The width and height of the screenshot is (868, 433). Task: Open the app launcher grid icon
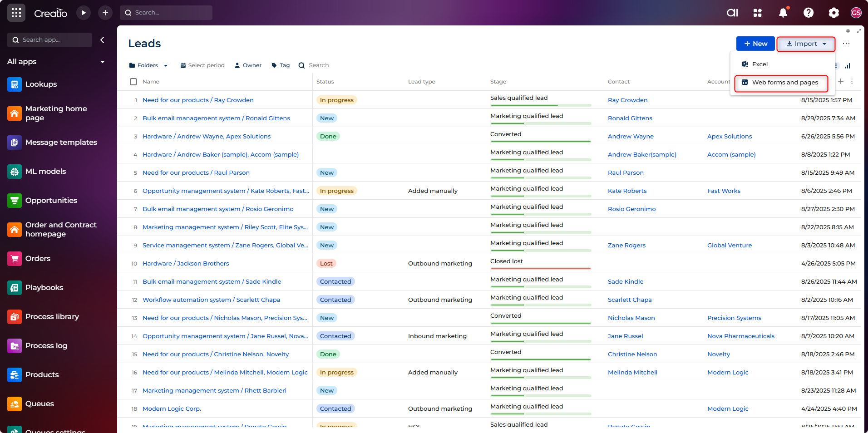16,13
